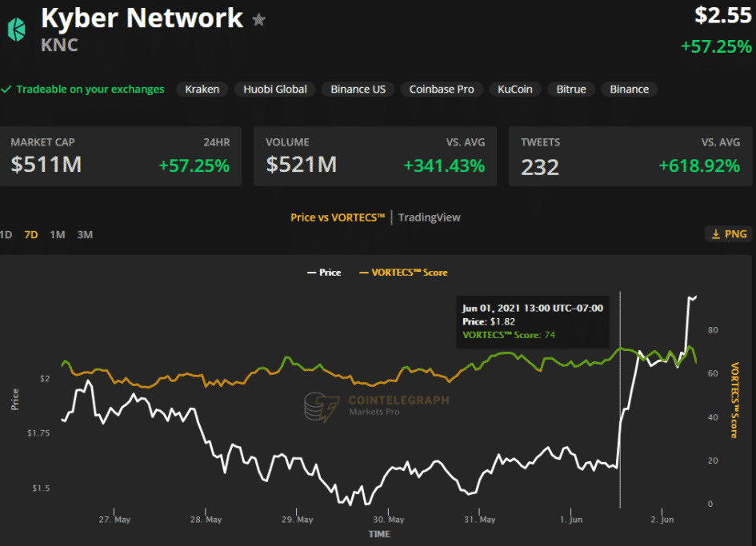756x546 pixels.
Task: Open the Kraken exchange tag
Action: pyautogui.click(x=202, y=90)
